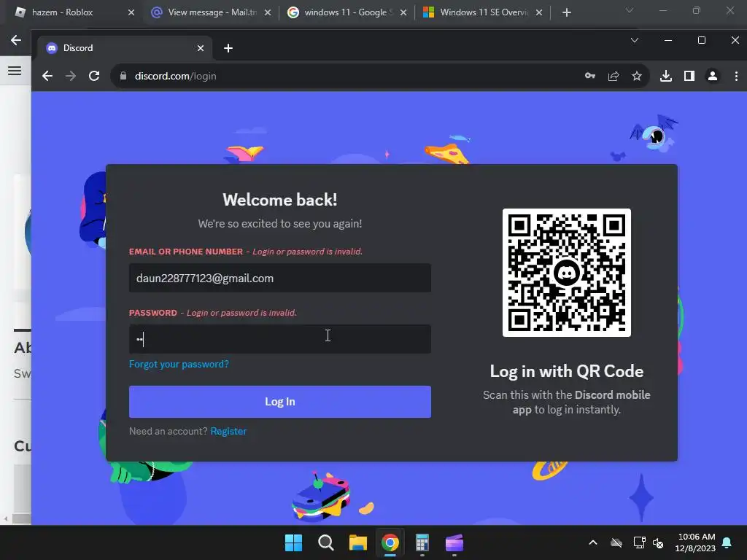The width and height of the screenshot is (747, 560).
Task: Click the padlock site info icon
Action: point(123,76)
